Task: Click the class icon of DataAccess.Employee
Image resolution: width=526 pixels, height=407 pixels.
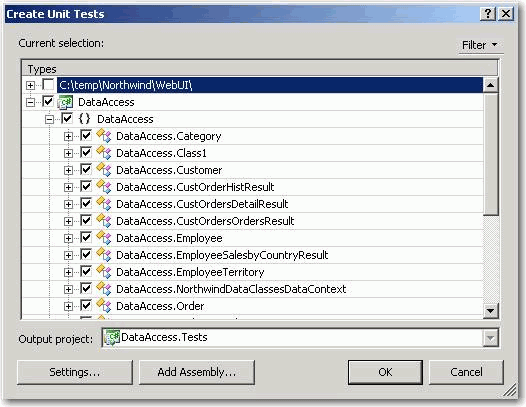Action: click(104, 238)
